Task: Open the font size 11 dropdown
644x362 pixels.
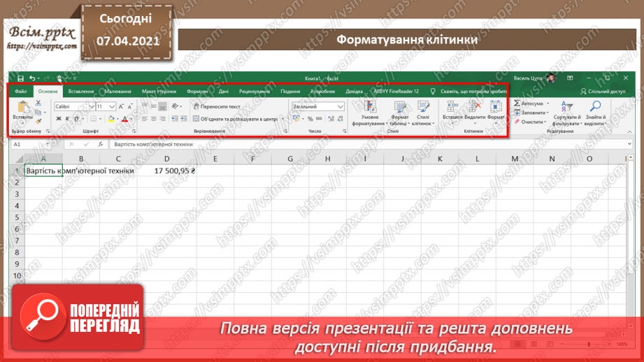Action: pos(112,107)
